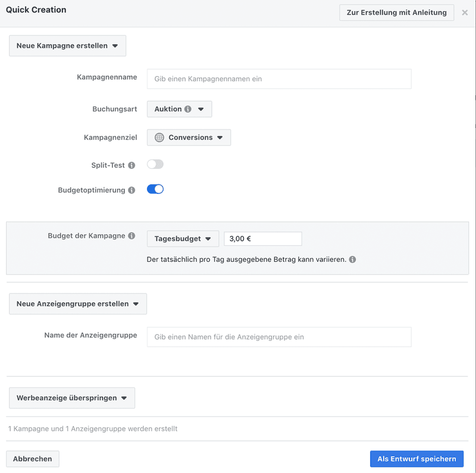Open the Neue Kampagne erstellen dropdown
The width and height of the screenshot is (476, 473).
coord(67,46)
